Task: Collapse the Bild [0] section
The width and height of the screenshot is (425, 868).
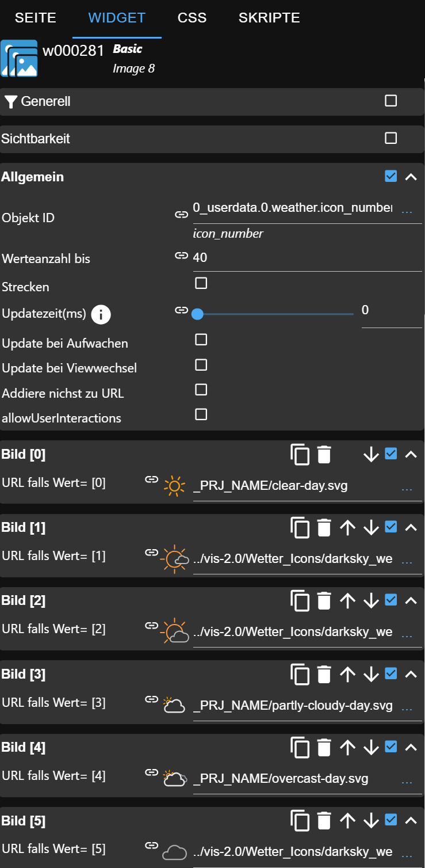Action: (411, 455)
